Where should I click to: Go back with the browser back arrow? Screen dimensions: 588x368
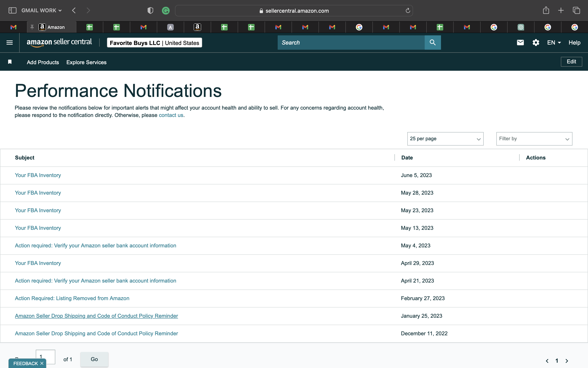[x=74, y=10]
